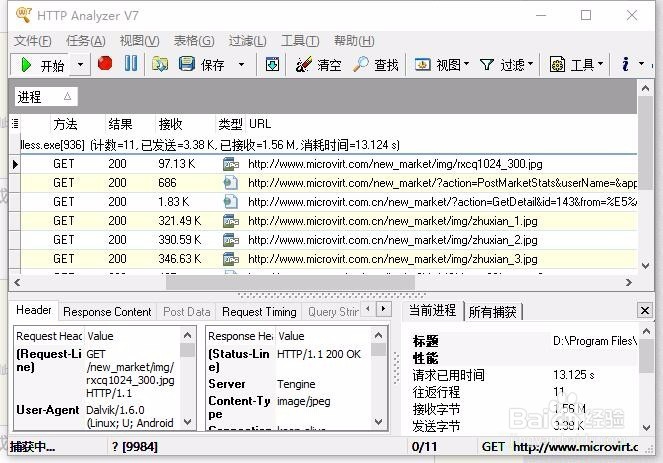This screenshot has height=463, width=663.
Task: Switch to the Post Data tab
Action: (186, 312)
